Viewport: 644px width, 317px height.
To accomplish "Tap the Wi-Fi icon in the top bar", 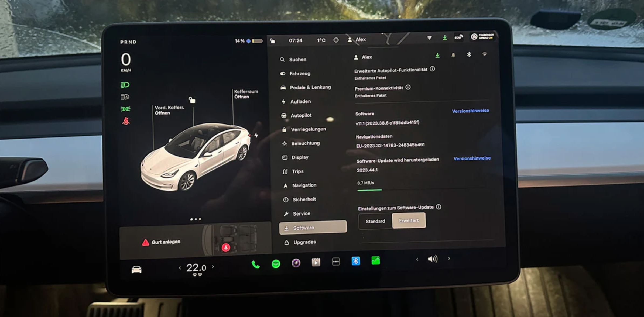I will 429,38.
